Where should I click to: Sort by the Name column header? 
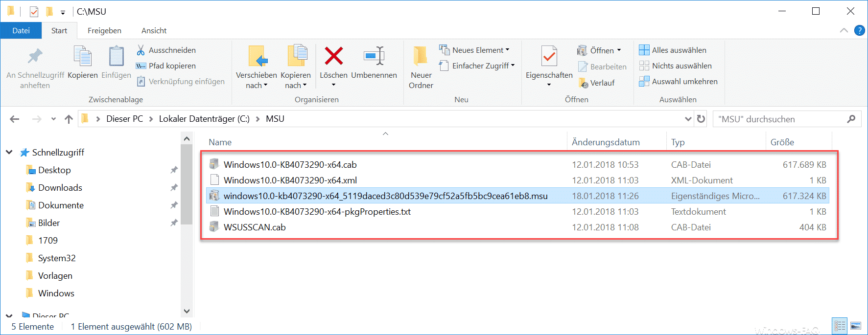coord(220,142)
